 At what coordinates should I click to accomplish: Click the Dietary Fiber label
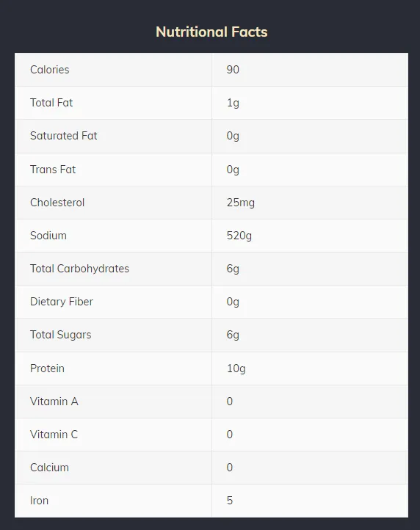pos(62,302)
